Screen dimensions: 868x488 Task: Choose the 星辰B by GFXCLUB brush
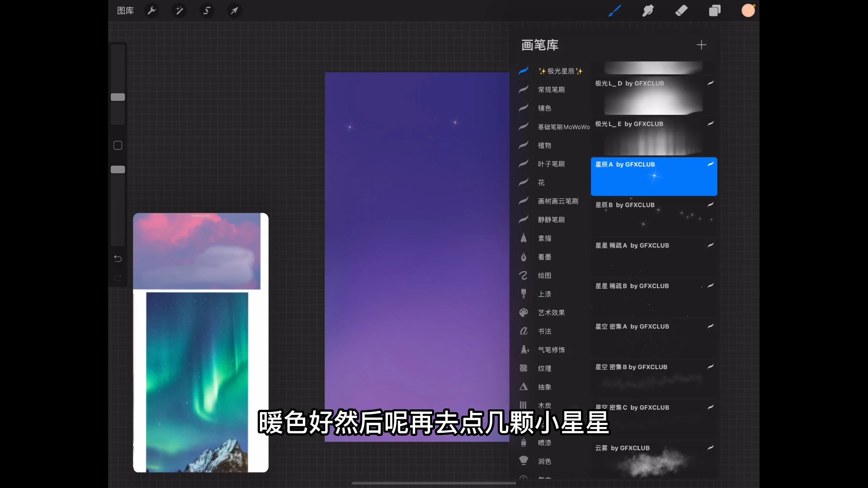[x=654, y=216]
